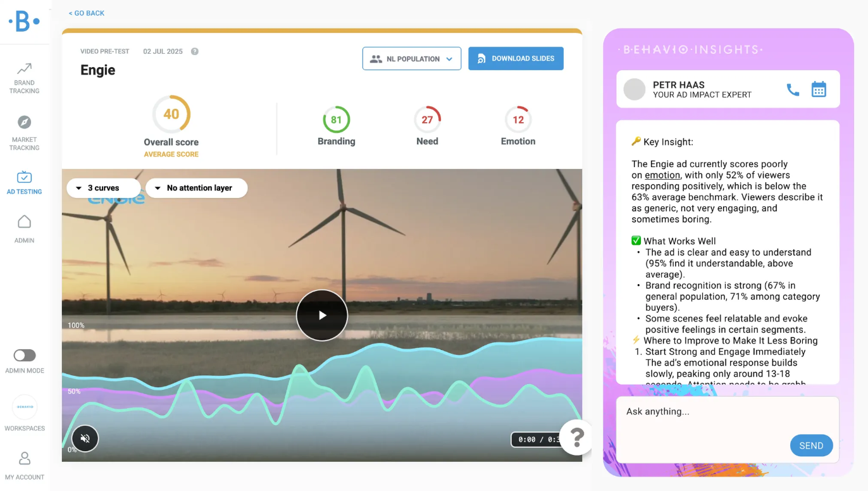
Task: Click the Send button
Action: [811, 445]
